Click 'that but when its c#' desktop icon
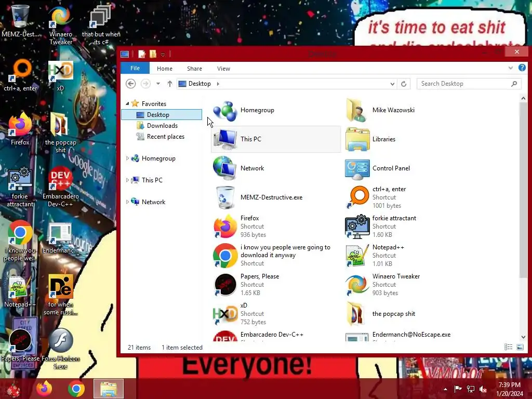 coord(101,25)
